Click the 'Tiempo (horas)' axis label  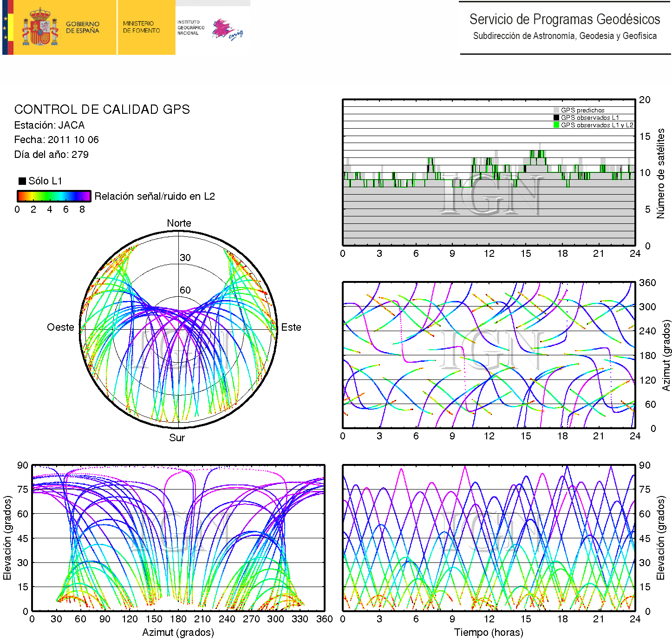[489, 633]
